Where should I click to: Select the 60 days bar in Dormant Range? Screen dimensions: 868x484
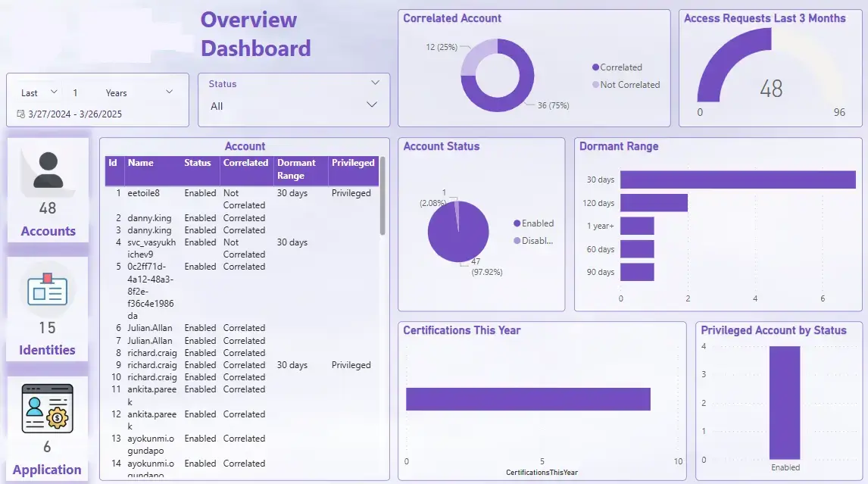tap(637, 249)
